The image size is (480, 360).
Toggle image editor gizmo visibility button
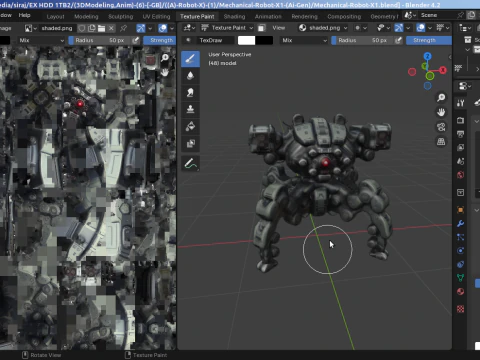141,28
